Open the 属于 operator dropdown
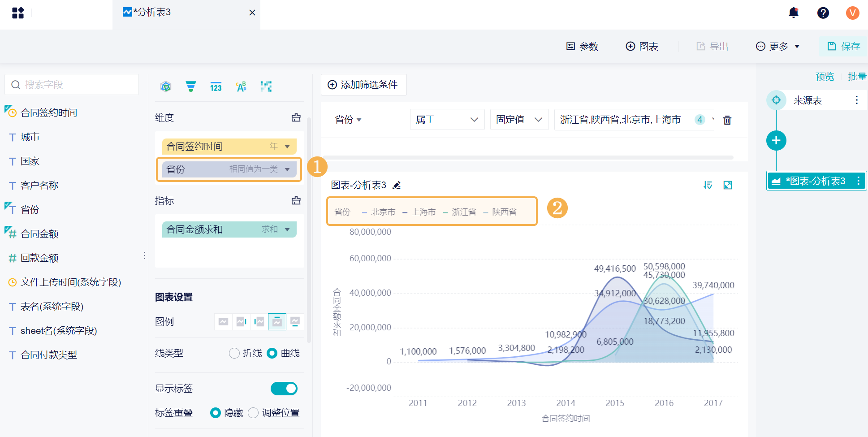The height and width of the screenshot is (437, 868). 447,120
